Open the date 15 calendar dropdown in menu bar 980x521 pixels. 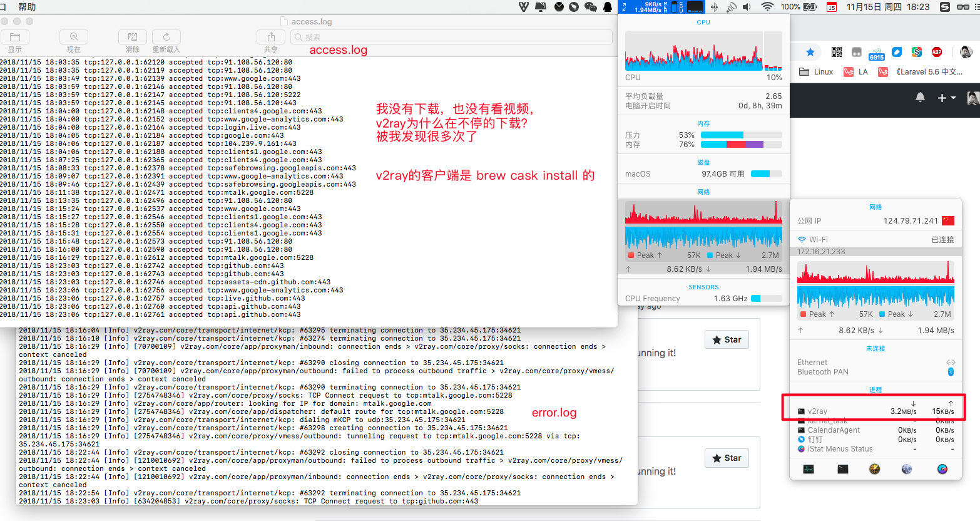coord(830,8)
